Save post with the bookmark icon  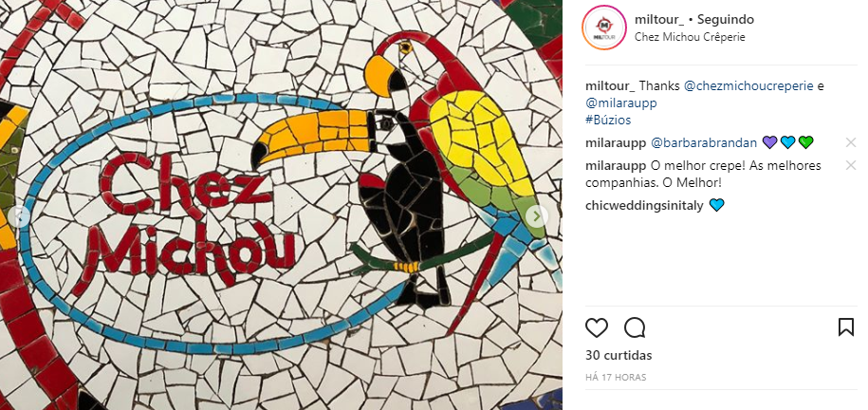846,327
